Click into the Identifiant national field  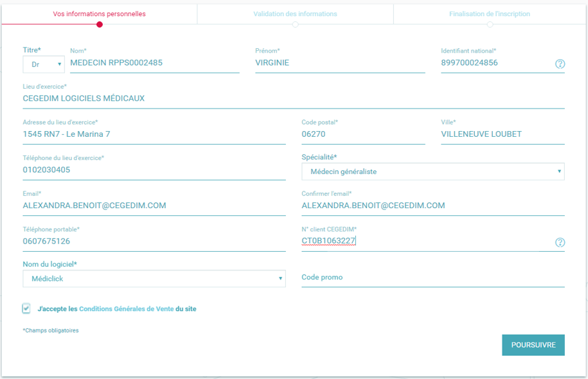pyautogui.click(x=496, y=63)
